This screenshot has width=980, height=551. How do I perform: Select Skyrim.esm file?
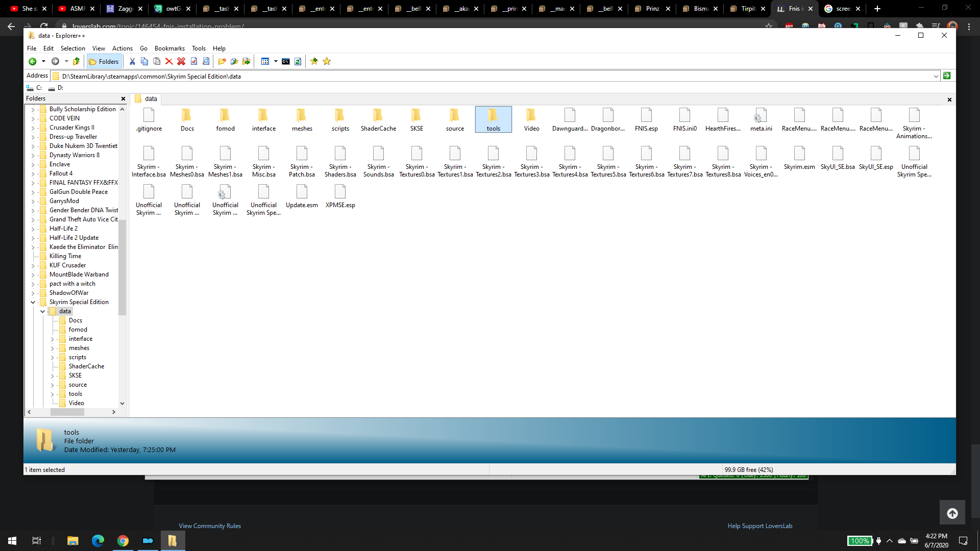[799, 159]
